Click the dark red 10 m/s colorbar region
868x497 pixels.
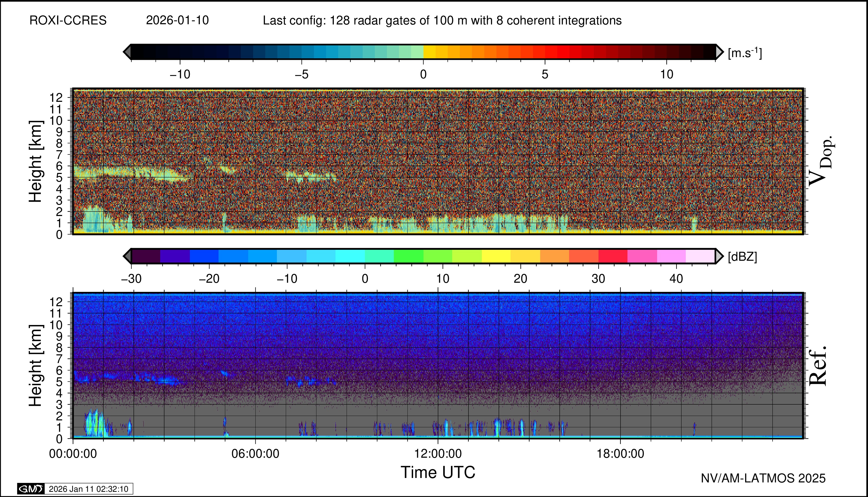tap(667, 52)
